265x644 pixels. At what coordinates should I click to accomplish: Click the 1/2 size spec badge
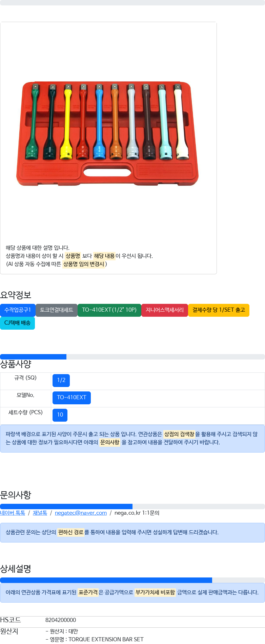61,380
